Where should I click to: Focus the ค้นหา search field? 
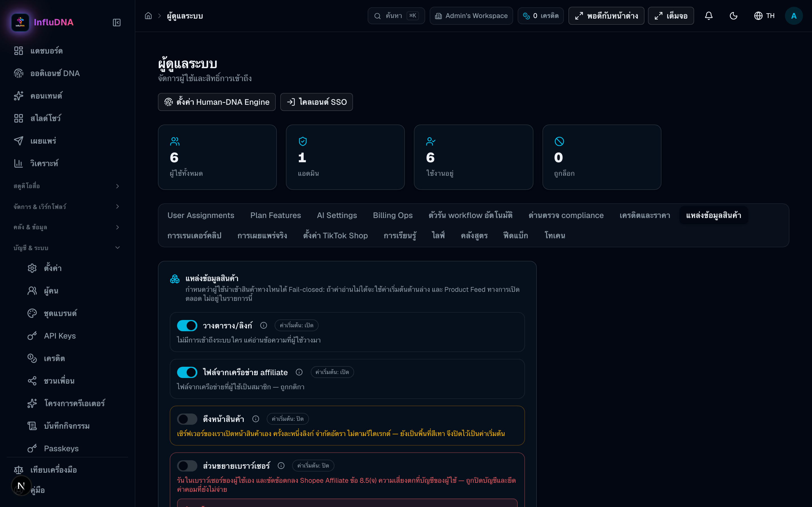pos(396,16)
